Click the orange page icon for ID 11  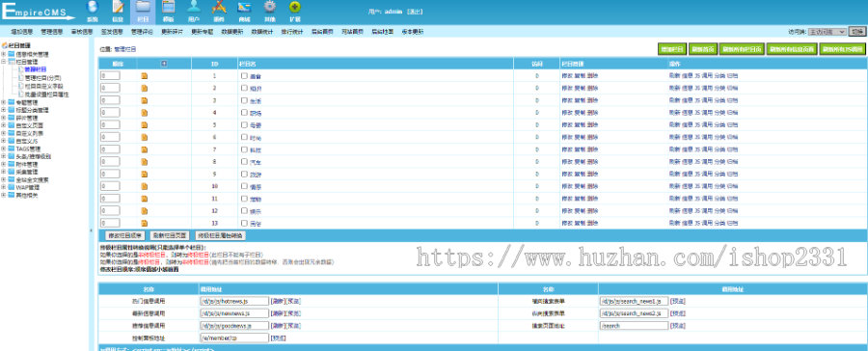(145, 199)
